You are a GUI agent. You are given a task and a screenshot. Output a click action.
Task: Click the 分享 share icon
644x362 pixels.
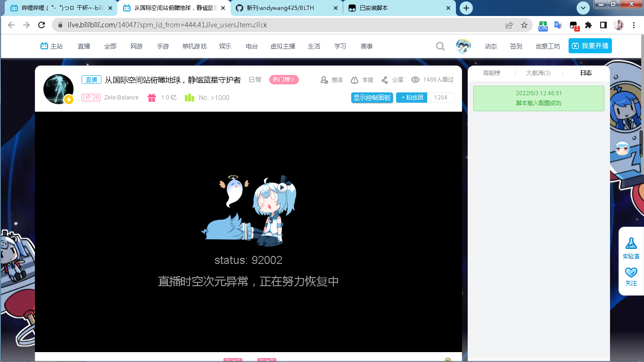[x=385, y=80]
